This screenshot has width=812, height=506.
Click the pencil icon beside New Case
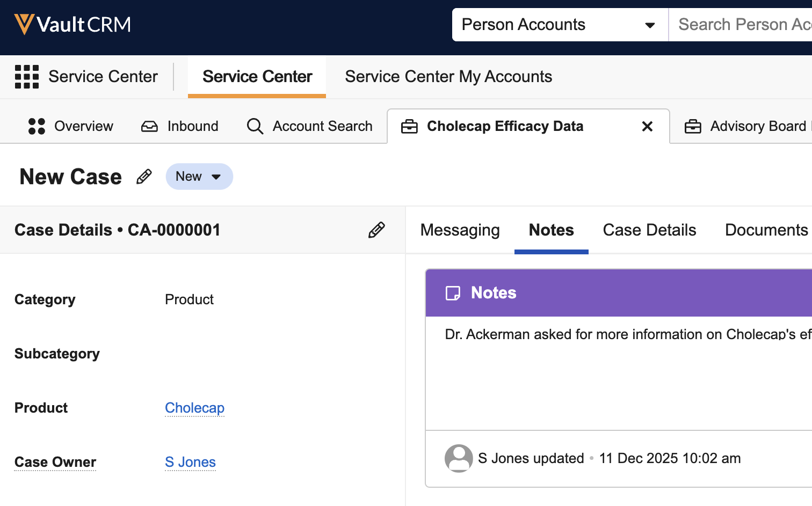coord(144,177)
